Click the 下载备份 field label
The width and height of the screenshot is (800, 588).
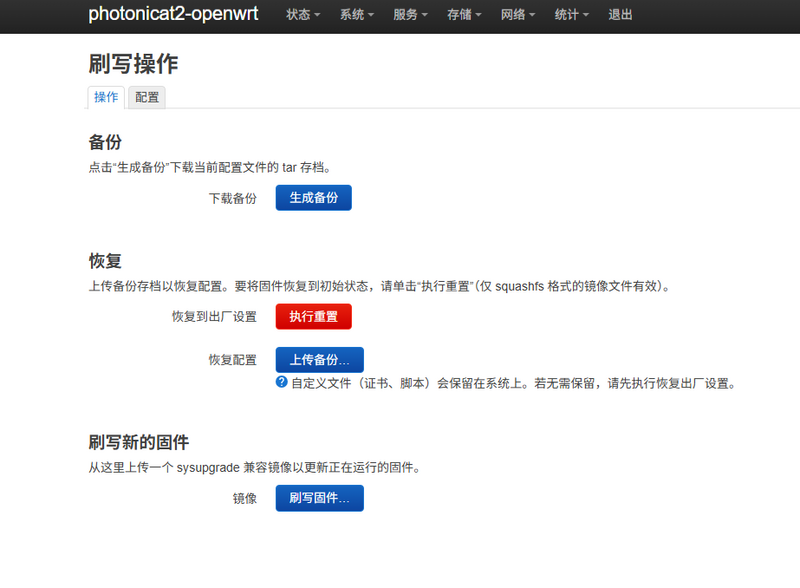pyautogui.click(x=232, y=198)
